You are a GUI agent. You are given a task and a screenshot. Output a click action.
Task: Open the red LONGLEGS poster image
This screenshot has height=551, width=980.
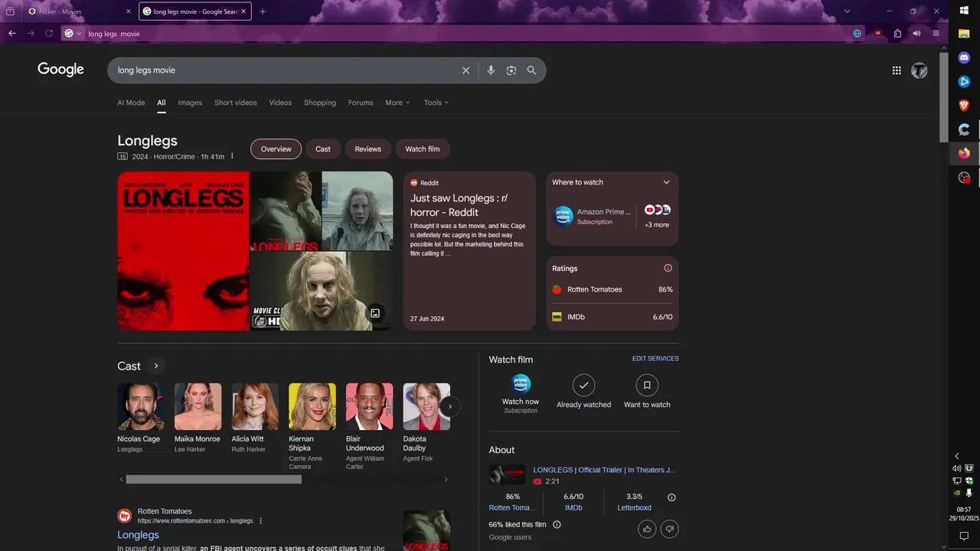point(183,251)
